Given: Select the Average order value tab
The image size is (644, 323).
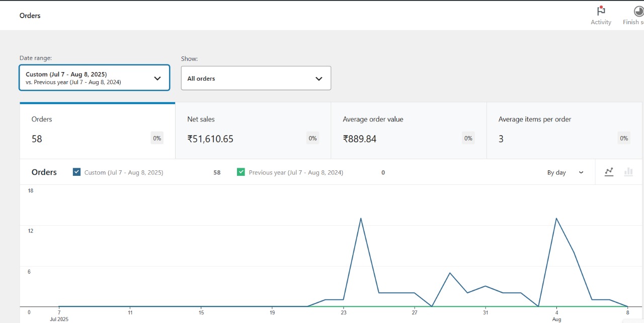Looking at the screenshot, I should pyautogui.click(x=409, y=131).
